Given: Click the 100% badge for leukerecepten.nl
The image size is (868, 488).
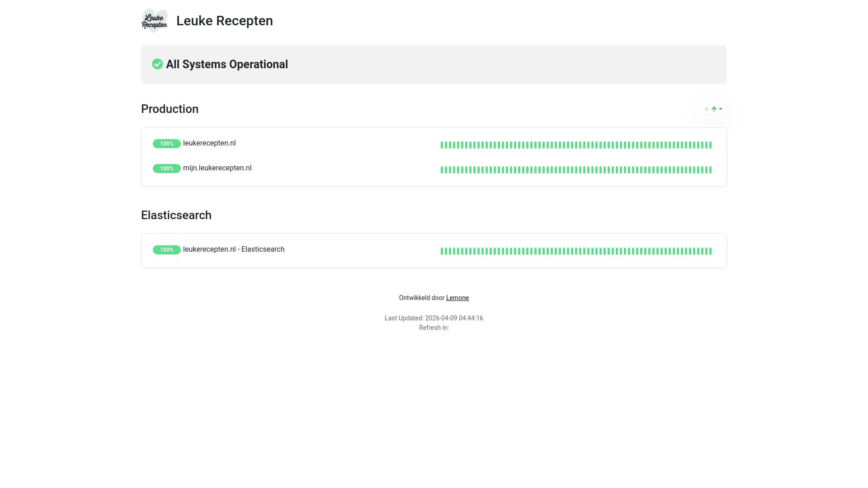Looking at the screenshot, I should (167, 144).
